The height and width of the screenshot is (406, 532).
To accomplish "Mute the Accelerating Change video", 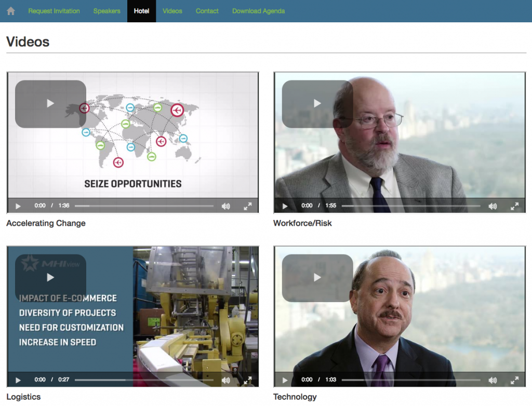I will pos(225,206).
